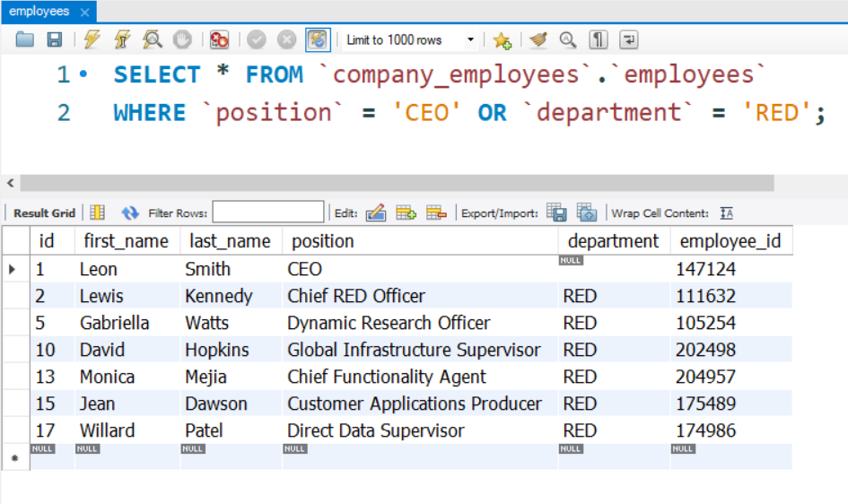Select the '105254' cell

coord(731,323)
